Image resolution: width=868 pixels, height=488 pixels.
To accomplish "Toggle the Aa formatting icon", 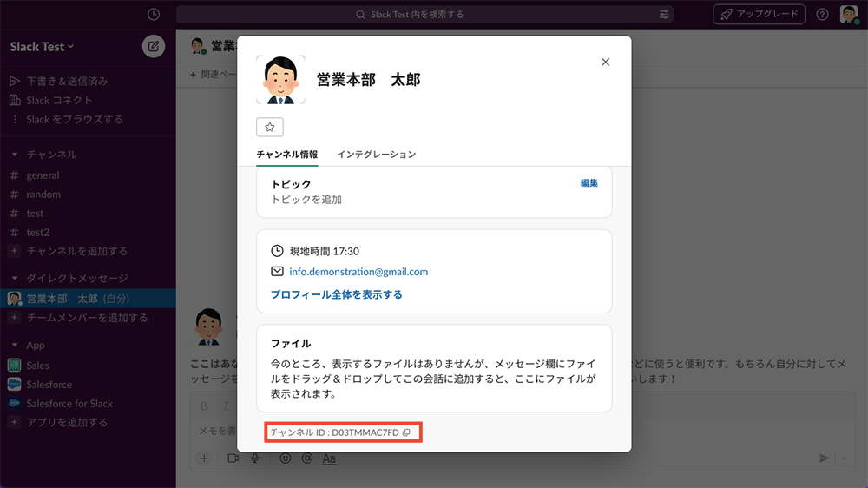I will 329,458.
